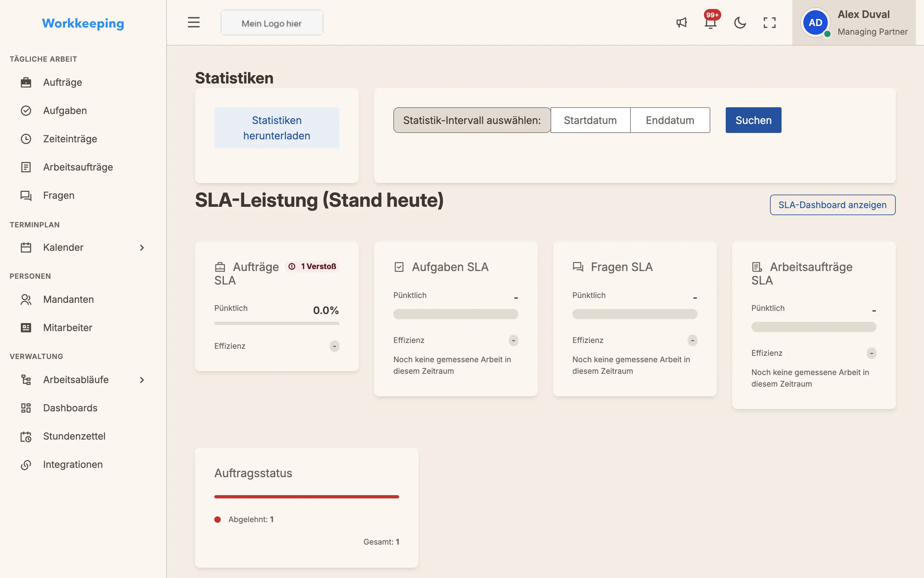The image size is (924, 578).
Task: Click the Aufgaben SLA Pünktlich progress bar
Action: point(456,314)
